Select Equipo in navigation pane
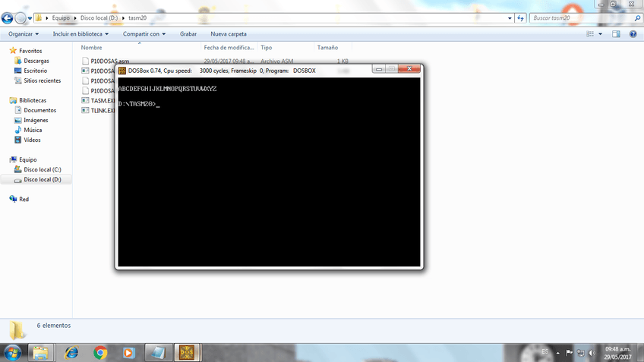Screen dimensions: 644x362 [x=27, y=159]
